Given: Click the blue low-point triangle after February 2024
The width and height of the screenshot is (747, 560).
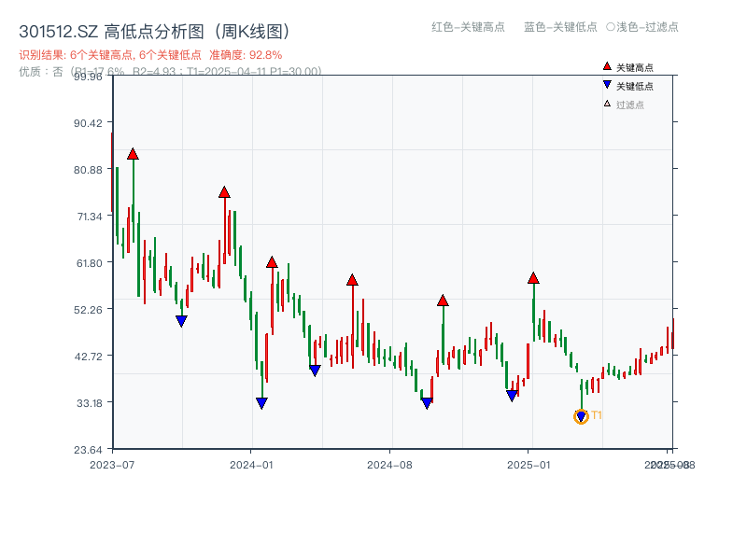Looking at the screenshot, I should click(x=313, y=370).
